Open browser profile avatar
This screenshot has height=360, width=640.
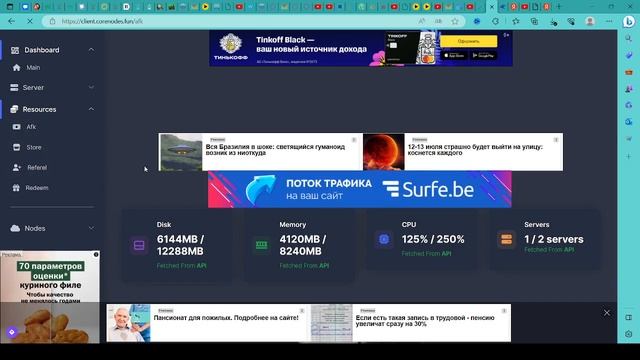[x=590, y=21]
